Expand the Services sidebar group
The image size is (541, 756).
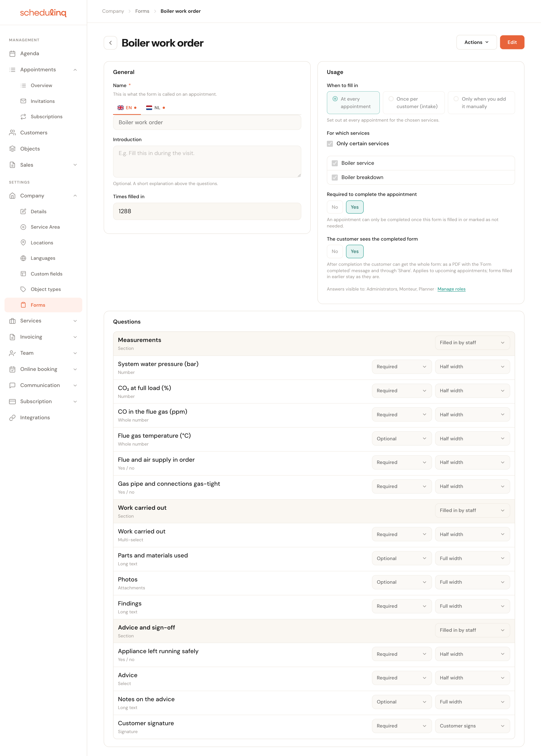[75, 321]
